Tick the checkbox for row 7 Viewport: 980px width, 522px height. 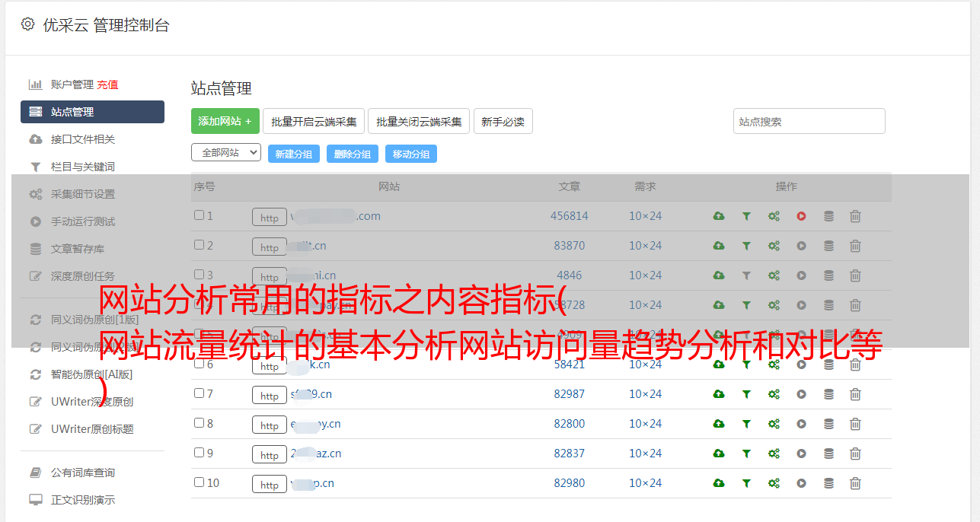[199, 393]
